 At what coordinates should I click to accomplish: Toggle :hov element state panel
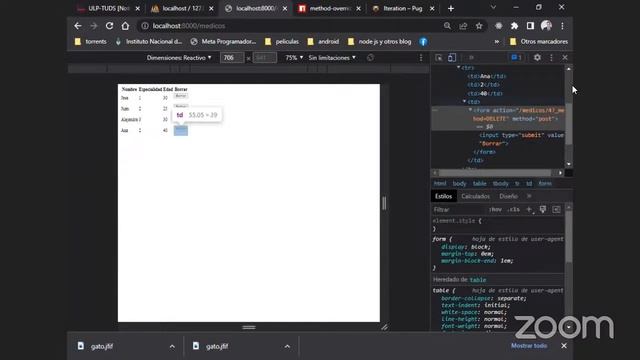point(495,209)
